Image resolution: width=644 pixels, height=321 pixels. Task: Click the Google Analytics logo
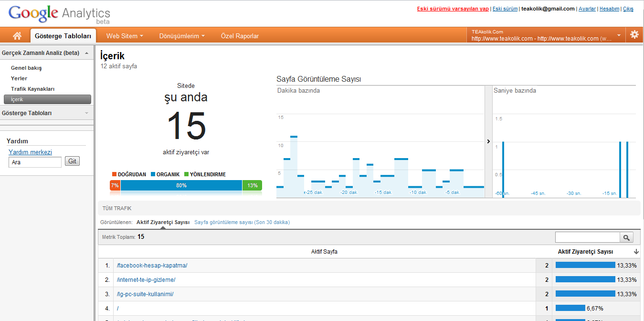(x=59, y=14)
